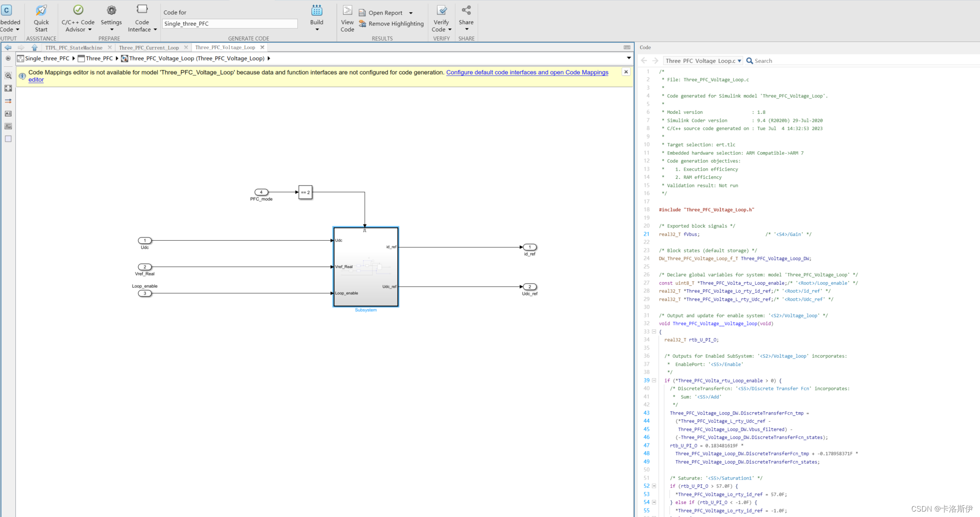Image resolution: width=980 pixels, height=517 pixels.
Task: Switch to the Three_PFC_Current_Loop tab
Action: pyautogui.click(x=149, y=47)
